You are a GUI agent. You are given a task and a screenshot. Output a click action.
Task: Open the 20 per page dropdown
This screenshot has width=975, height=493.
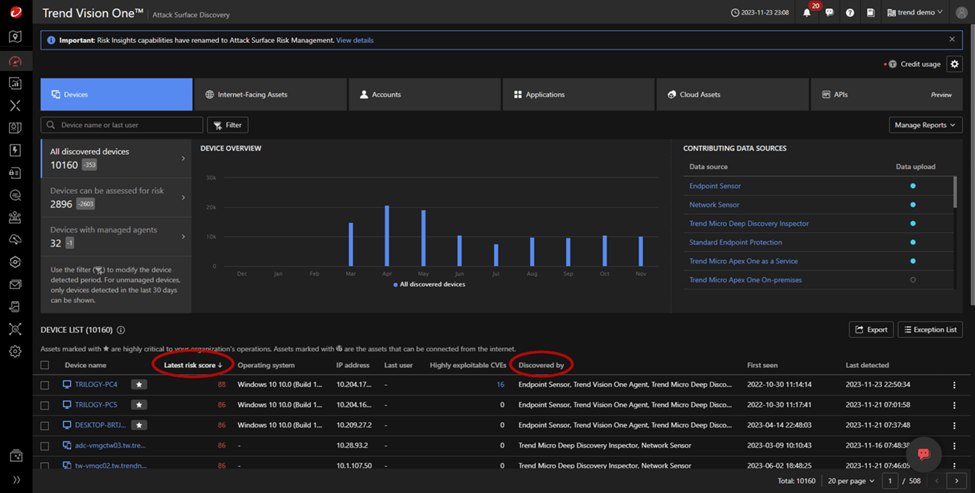click(851, 481)
